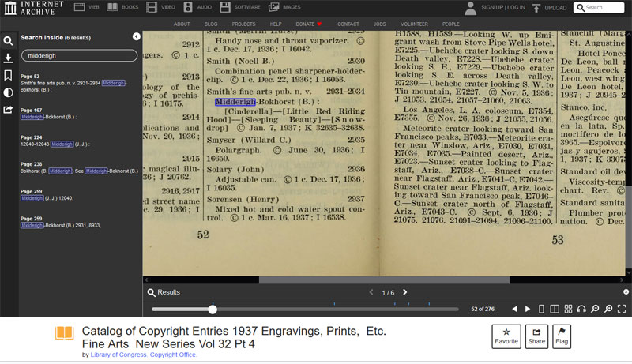Click the Favorite button

[506, 336]
